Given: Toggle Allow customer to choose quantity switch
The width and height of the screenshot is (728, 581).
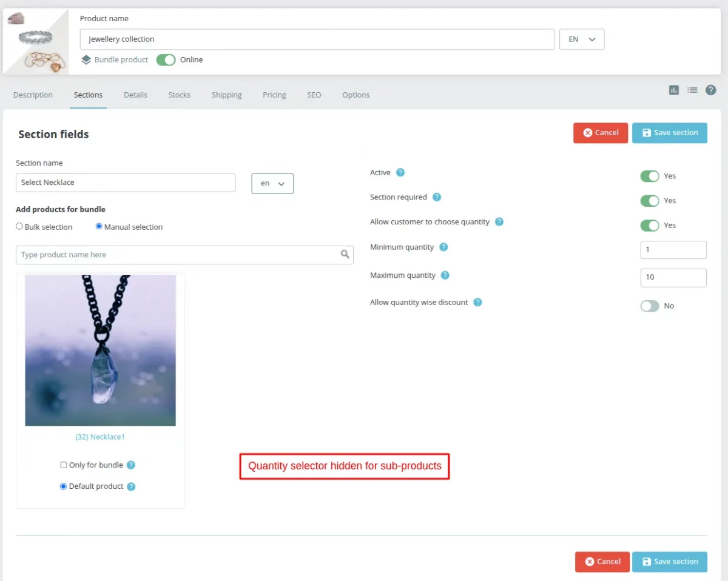Looking at the screenshot, I should click(650, 225).
